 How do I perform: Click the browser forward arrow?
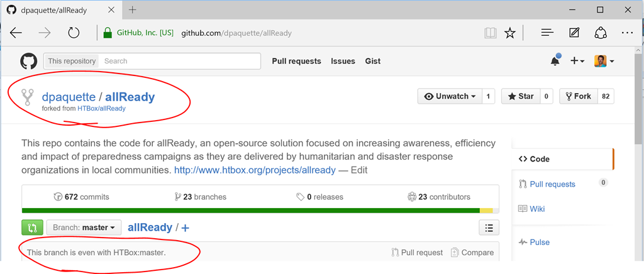coord(45,33)
